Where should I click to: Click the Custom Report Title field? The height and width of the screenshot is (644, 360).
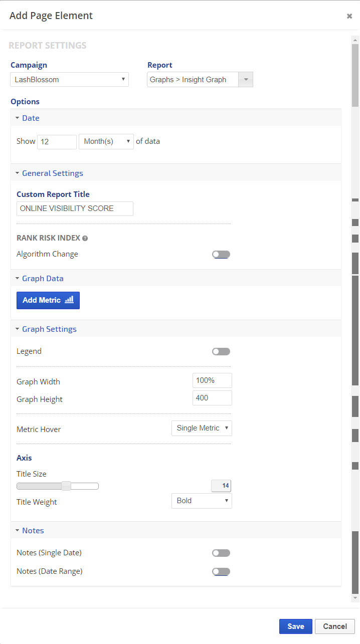click(75, 208)
